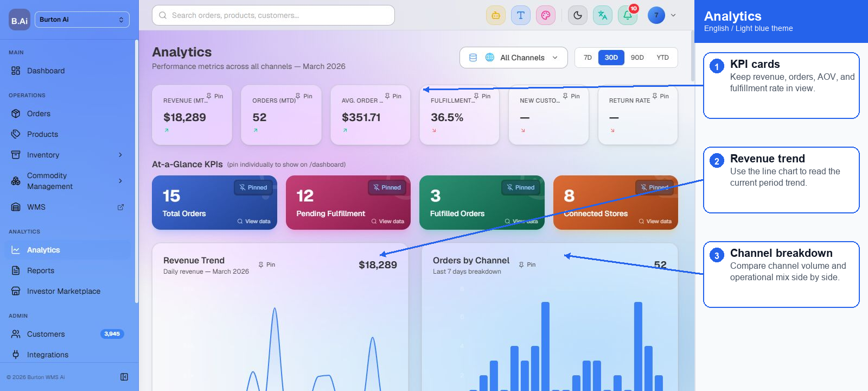This screenshot has height=391, width=868.
Task: Open the color palette theme icon
Action: point(546,15)
